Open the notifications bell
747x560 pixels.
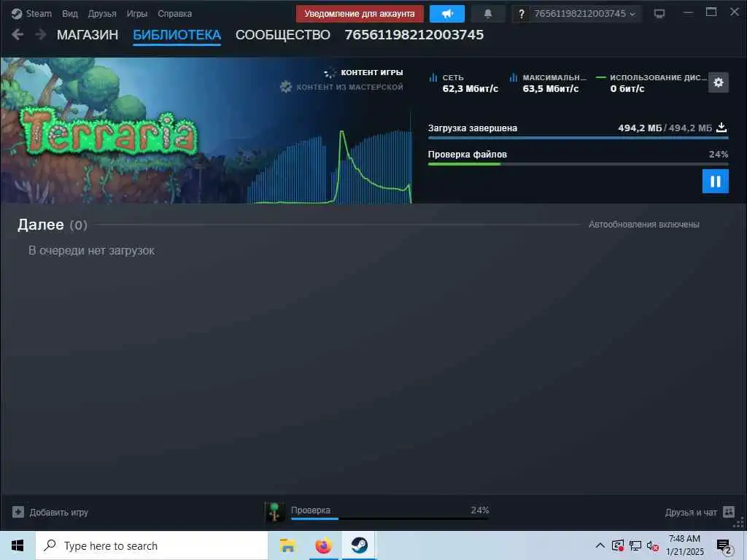(x=488, y=13)
